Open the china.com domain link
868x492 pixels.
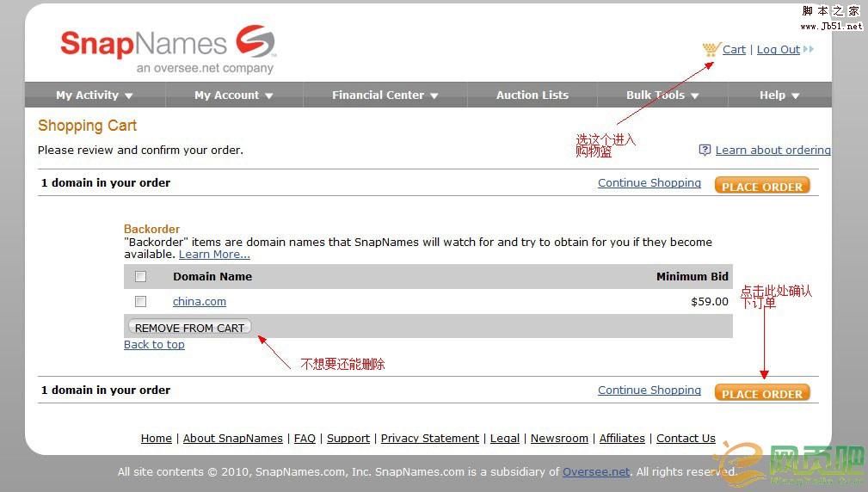[x=200, y=302]
